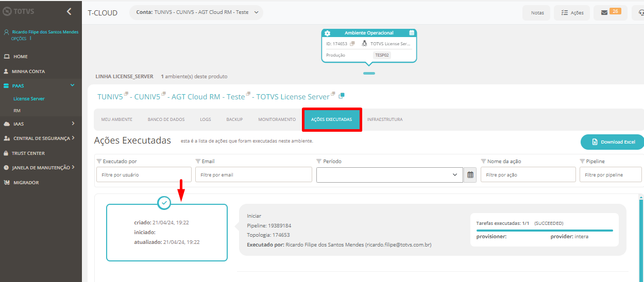Switch to MONITORAMENTO tab

pos(277,119)
